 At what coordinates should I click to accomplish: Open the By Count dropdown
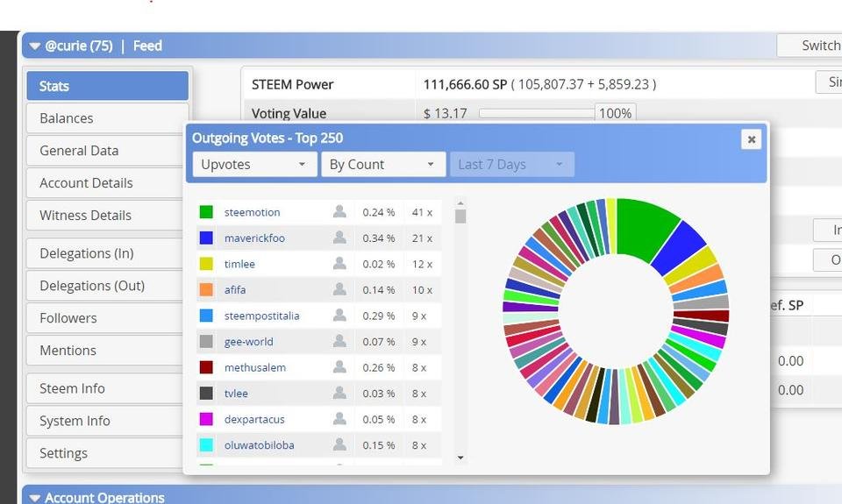coord(383,164)
